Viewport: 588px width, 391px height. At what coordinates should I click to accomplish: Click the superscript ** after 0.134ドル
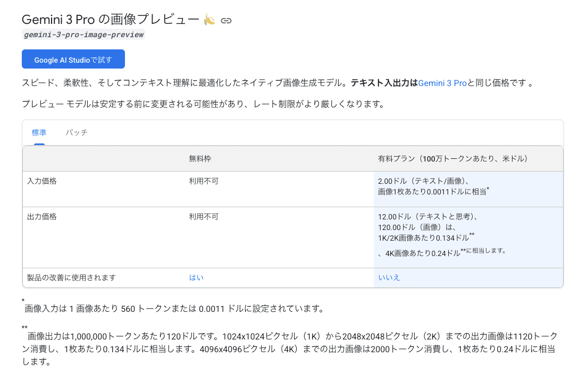(x=471, y=234)
